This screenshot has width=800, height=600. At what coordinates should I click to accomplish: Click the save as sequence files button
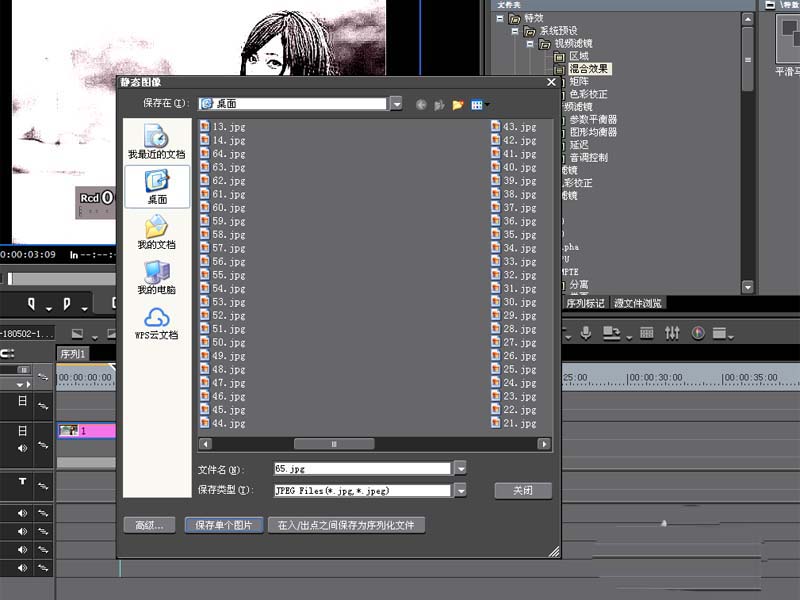point(346,525)
